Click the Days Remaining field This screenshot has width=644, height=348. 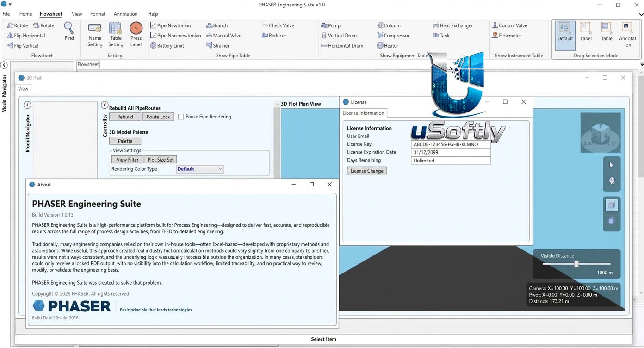click(x=451, y=161)
